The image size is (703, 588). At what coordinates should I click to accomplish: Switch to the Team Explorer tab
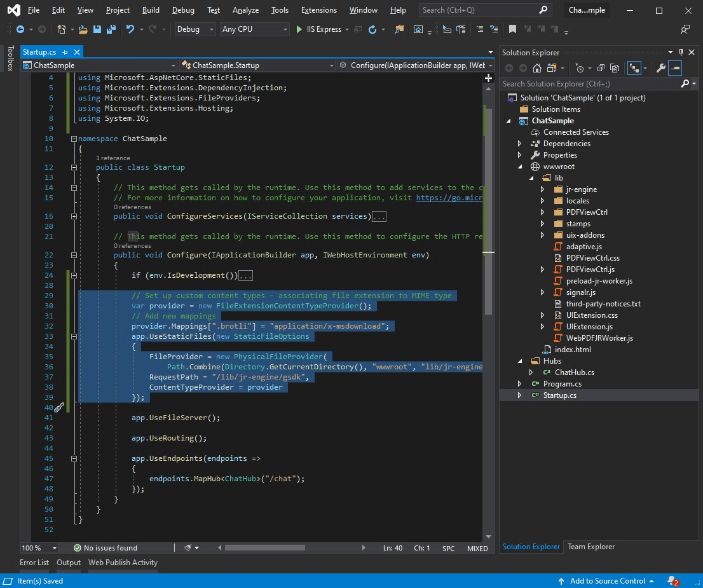point(591,547)
